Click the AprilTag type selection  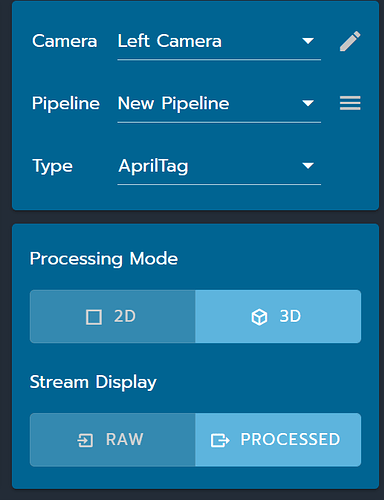pos(153,166)
